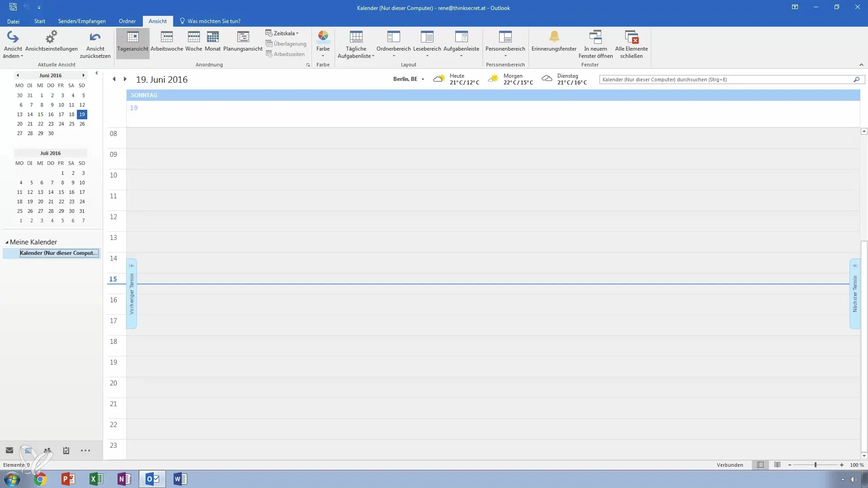This screenshot has width=868, height=488.
Task: Open the Senden/Empfangen tab
Action: click(x=82, y=21)
